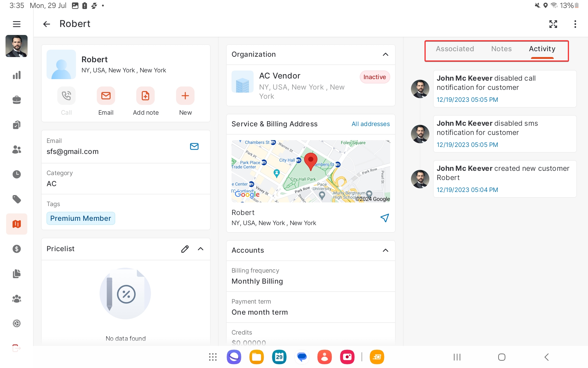Edit the Pricelist using pencil icon
Image resolution: width=588 pixels, height=368 pixels.
185,249
